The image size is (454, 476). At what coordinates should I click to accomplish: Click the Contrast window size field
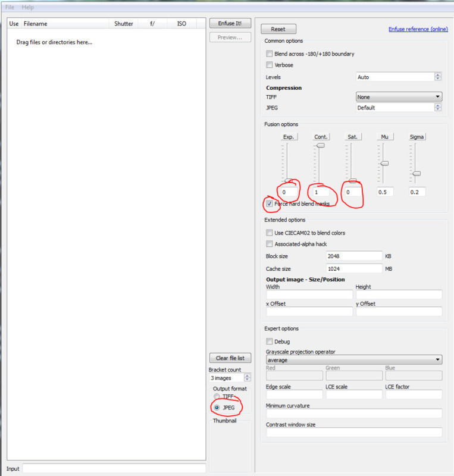354,433
